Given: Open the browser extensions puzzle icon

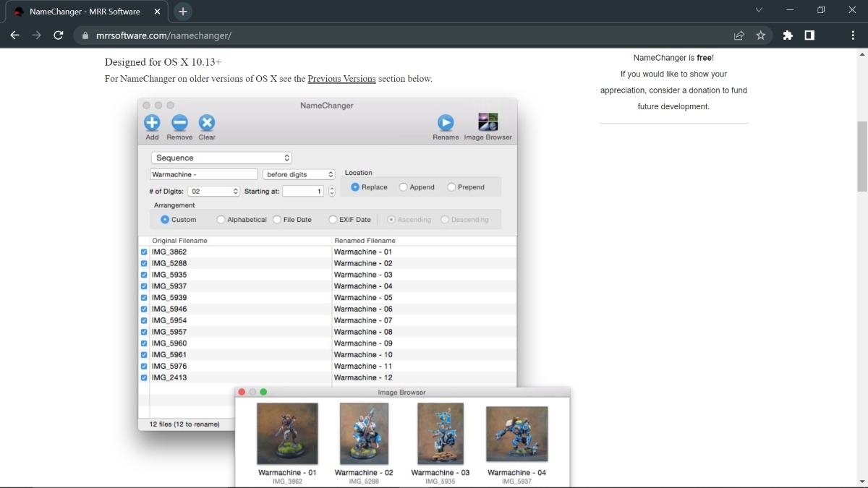Looking at the screenshot, I should tap(787, 35).
